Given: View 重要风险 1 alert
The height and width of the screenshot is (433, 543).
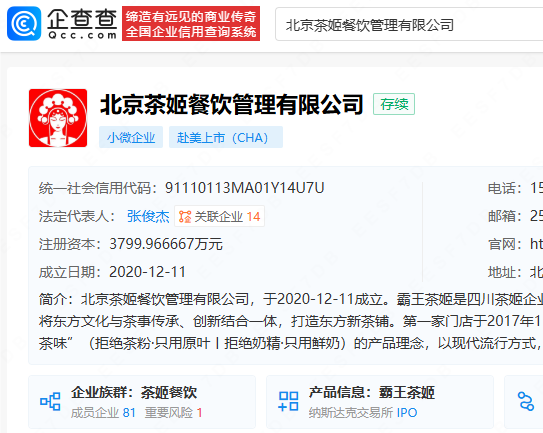Looking at the screenshot, I should coord(173,413).
